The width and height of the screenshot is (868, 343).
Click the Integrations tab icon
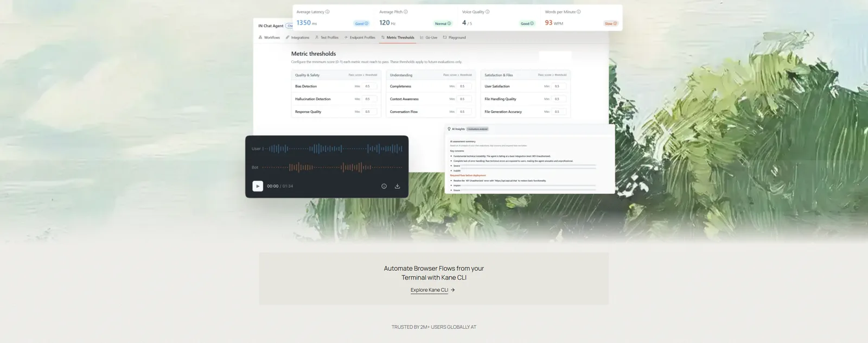click(288, 37)
